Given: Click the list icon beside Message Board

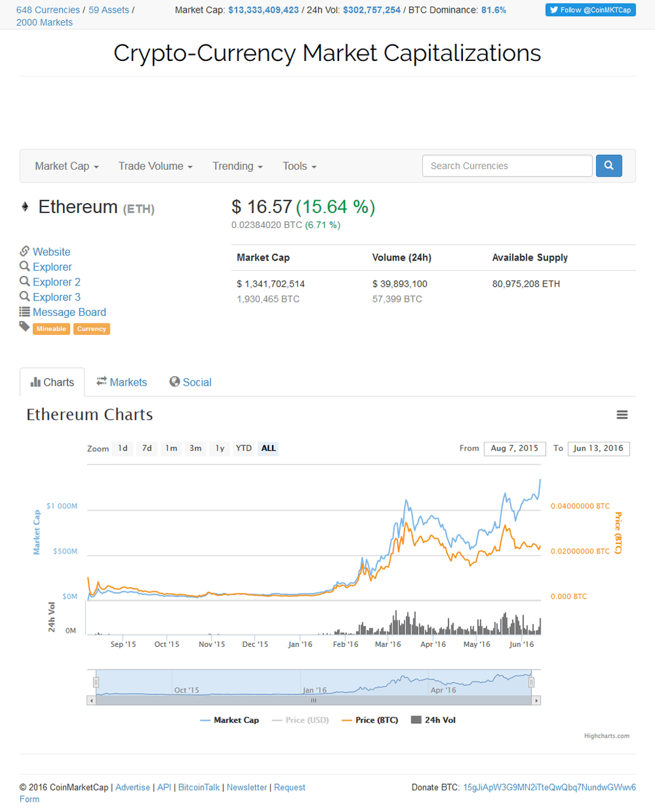Looking at the screenshot, I should (x=25, y=312).
